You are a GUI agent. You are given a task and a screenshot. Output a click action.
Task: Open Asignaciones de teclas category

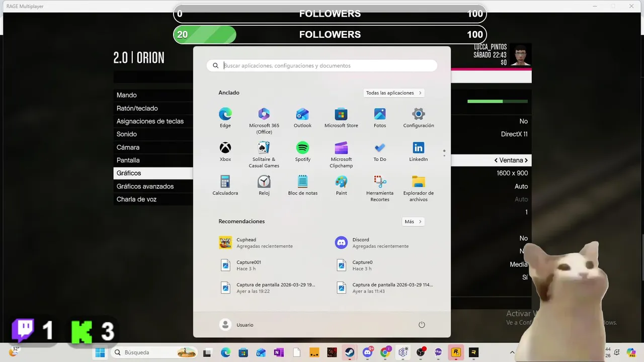pos(153,121)
